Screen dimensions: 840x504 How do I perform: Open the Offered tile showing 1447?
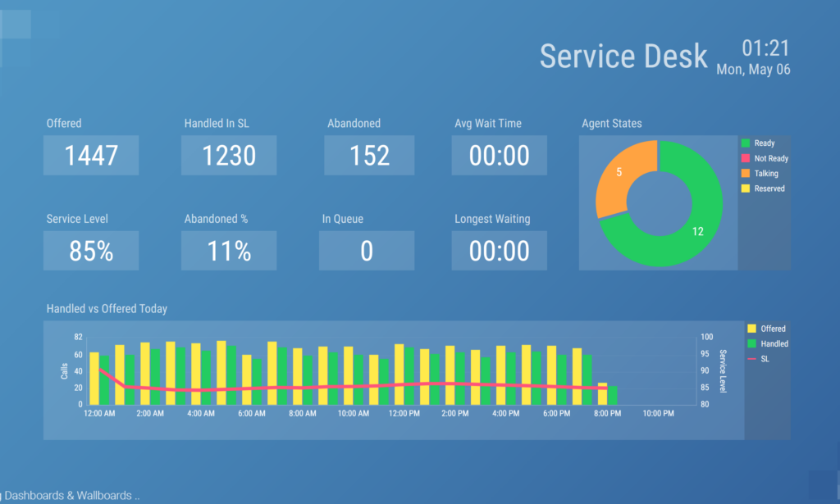click(91, 156)
